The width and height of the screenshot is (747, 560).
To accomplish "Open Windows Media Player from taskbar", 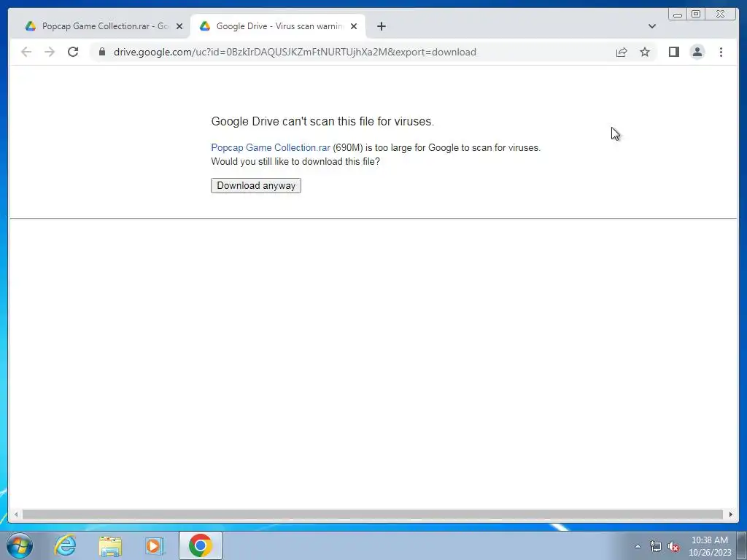I will (155, 545).
